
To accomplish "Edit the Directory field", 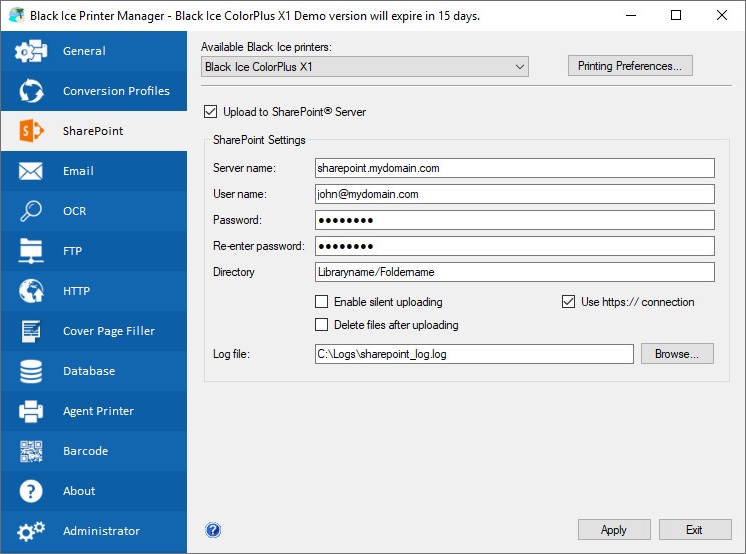I will (514, 272).
